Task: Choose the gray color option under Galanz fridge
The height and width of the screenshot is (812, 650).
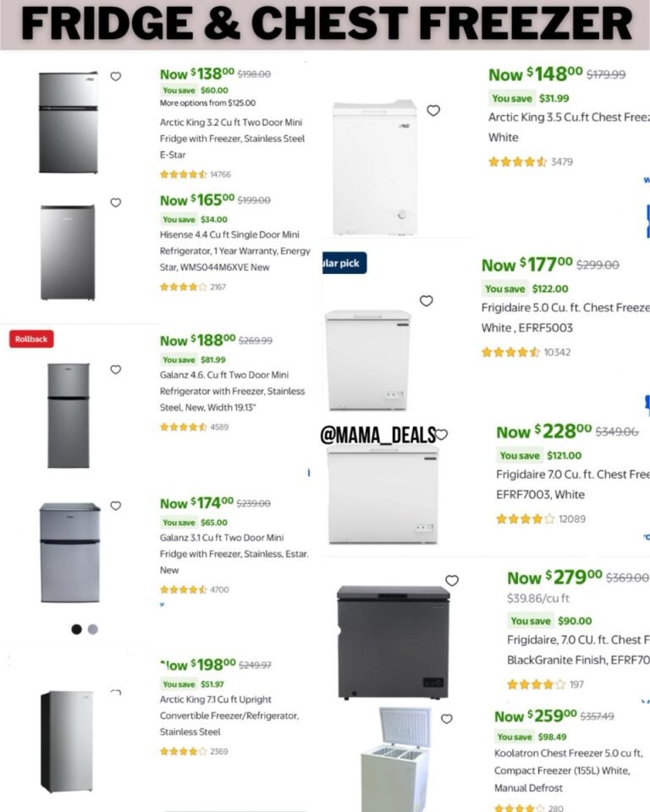Action: pyautogui.click(x=93, y=629)
